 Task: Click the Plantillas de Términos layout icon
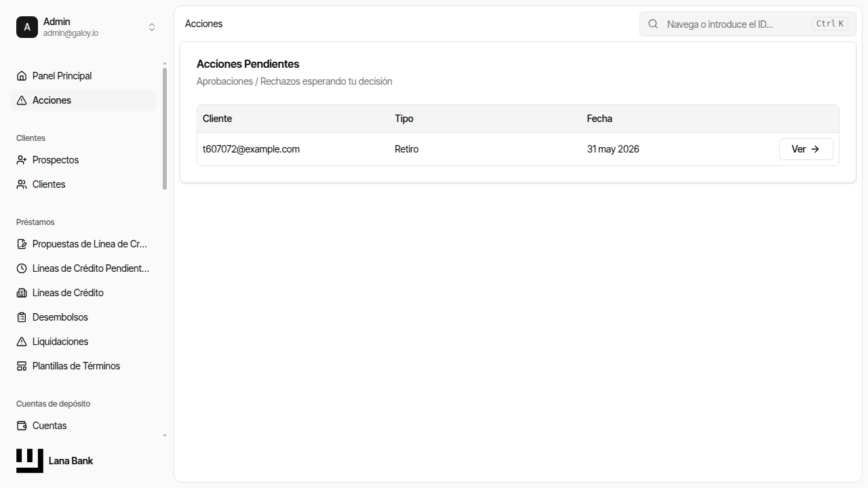coord(22,366)
